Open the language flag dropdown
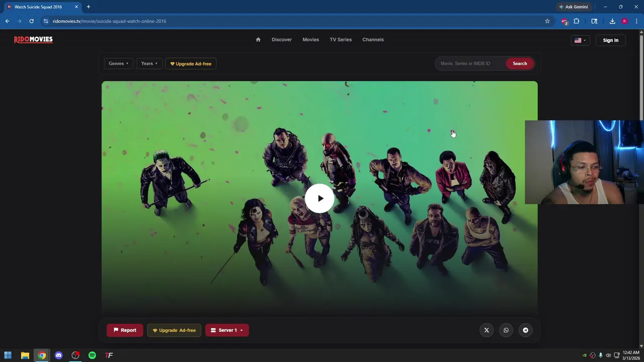Image resolution: width=644 pixels, height=362 pixels. (580, 40)
